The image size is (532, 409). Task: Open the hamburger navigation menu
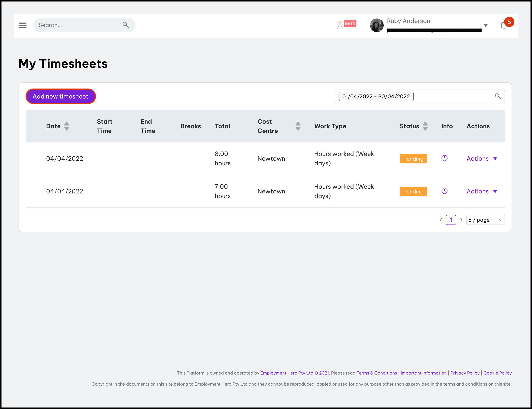[23, 25]
